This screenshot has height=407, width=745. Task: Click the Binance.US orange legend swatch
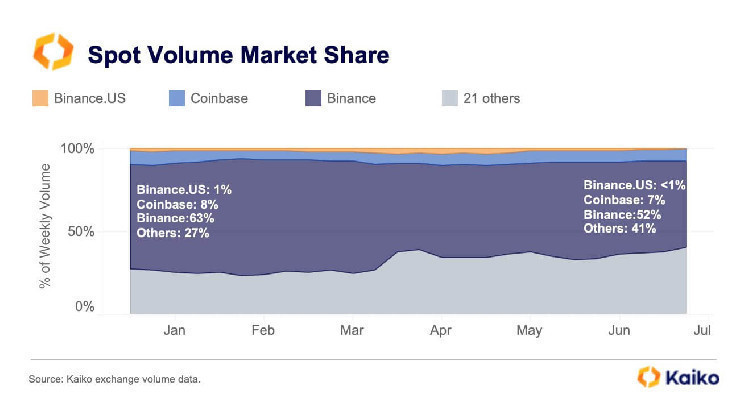click(x=39, y=99)
